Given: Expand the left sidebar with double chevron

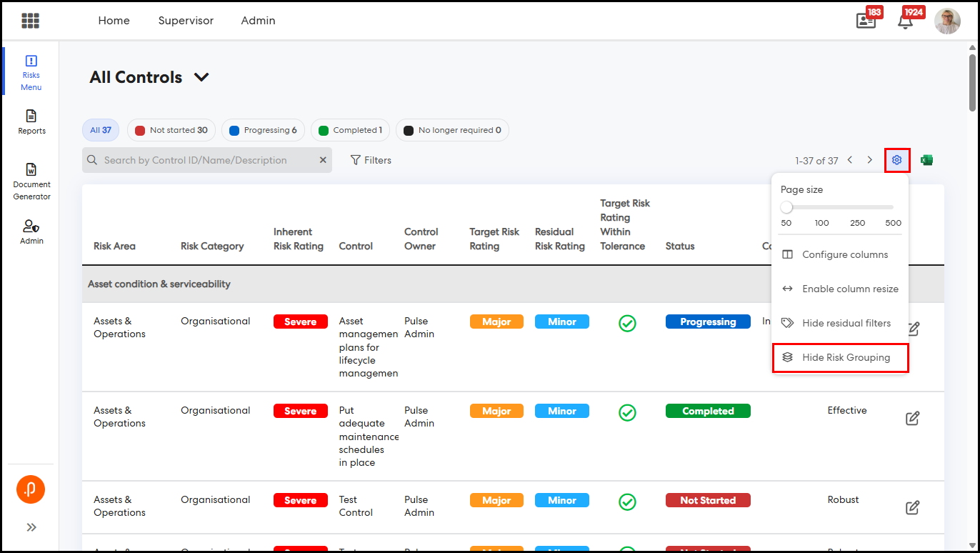Looking at the screenshot, I should click(31, 527).
